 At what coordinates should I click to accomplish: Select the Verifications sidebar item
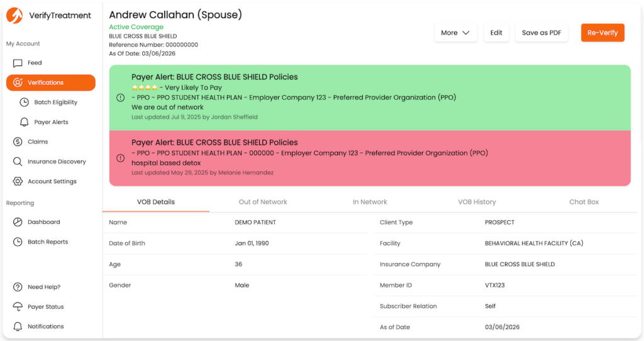coord(50,82)
